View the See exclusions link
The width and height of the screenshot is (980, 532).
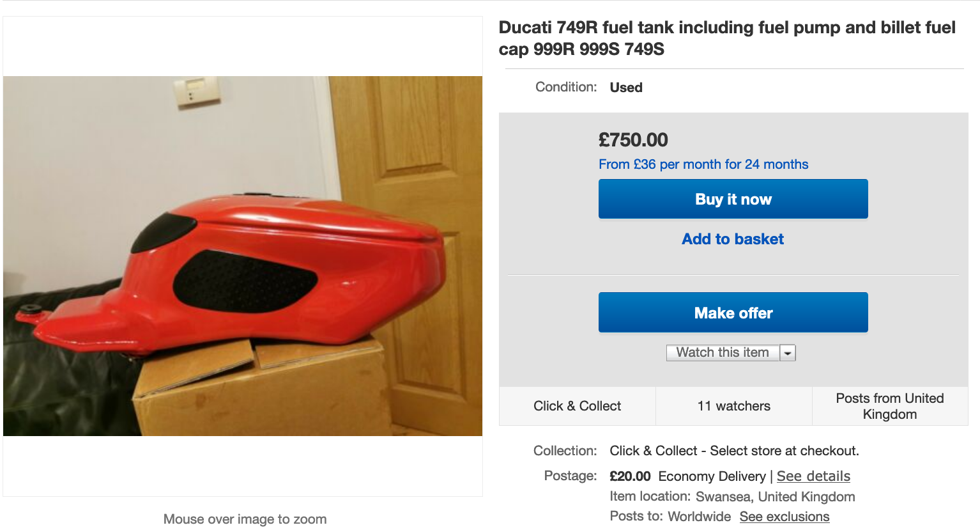[x=785, y=517]
